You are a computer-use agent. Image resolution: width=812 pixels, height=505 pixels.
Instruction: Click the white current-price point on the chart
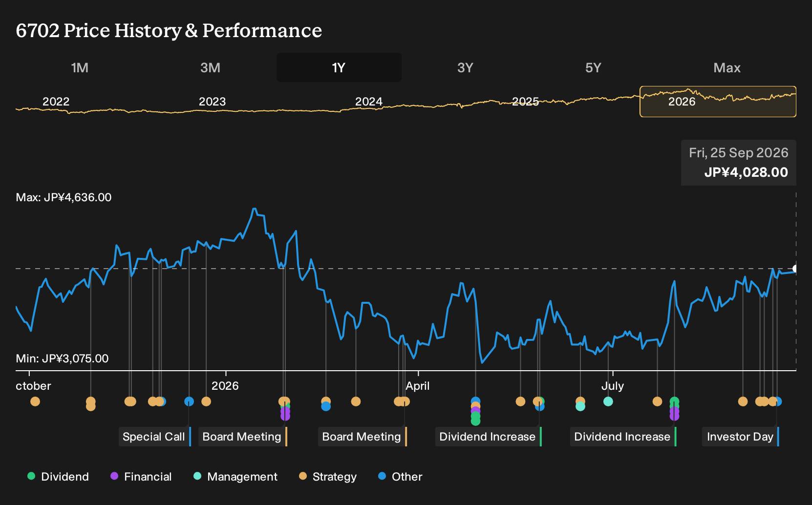tap(795, 269)
